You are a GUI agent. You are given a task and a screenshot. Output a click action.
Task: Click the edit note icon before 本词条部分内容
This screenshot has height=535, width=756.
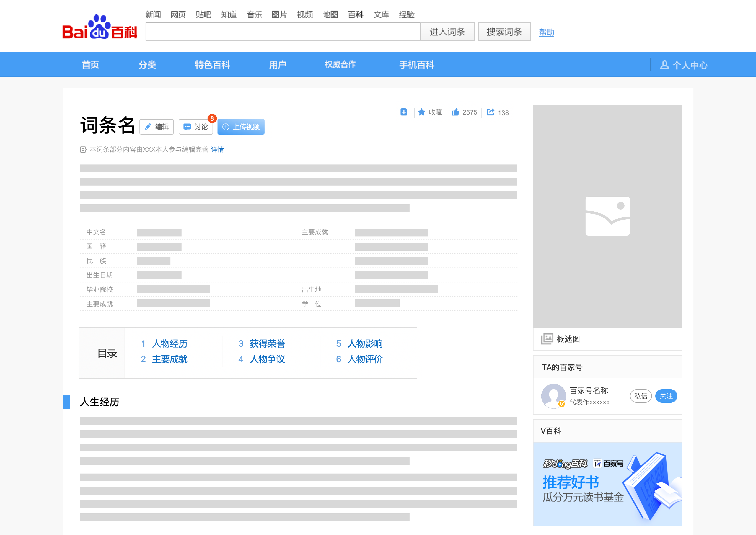click(83, 150)
